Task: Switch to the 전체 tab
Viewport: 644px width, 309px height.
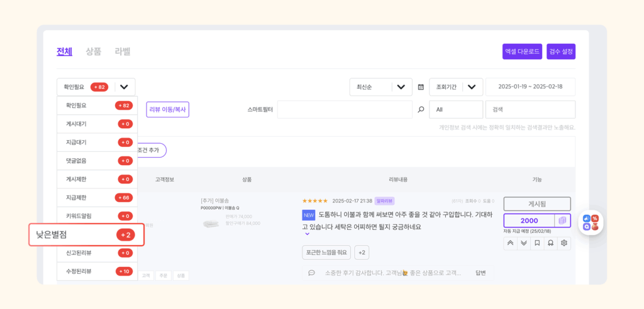Action: pyautogui.click(x=65, y=51)
